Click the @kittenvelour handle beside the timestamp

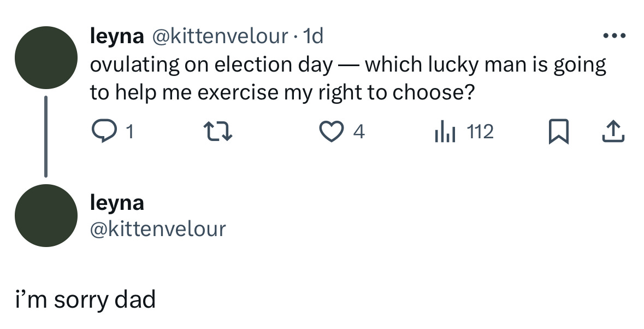point(218,36)
